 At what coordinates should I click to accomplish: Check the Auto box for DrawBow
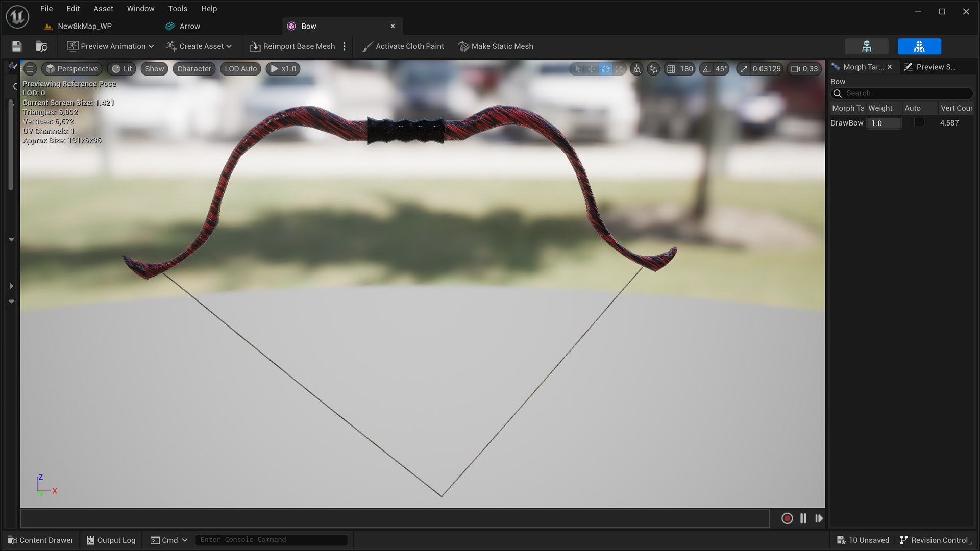(x=919, y=122)
